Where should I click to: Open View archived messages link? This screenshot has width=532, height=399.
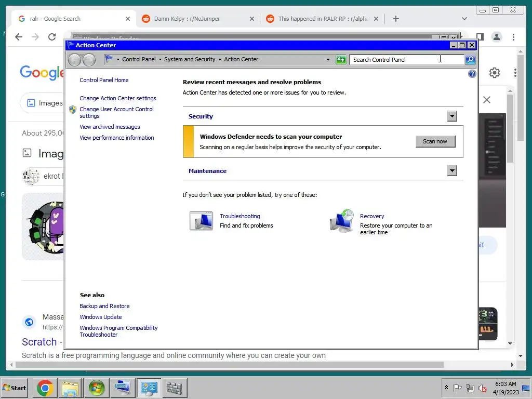tap(110, 127)
